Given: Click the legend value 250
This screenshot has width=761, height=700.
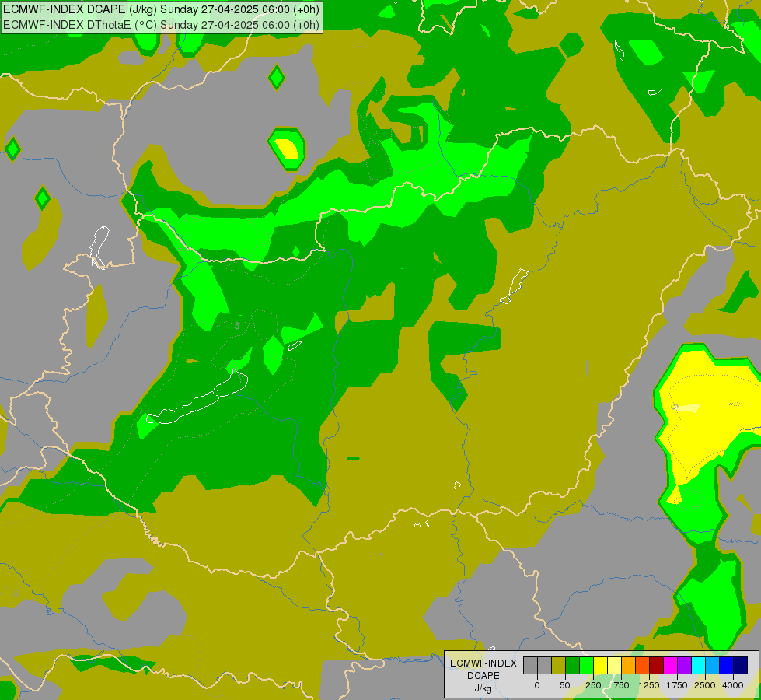Looking at the screenshot, I should point(593,685).
